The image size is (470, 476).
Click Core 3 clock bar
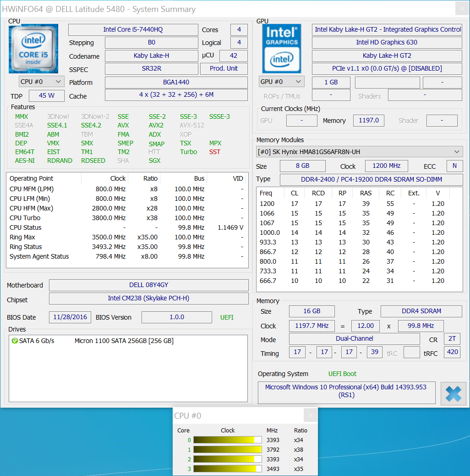pos(227,469)
